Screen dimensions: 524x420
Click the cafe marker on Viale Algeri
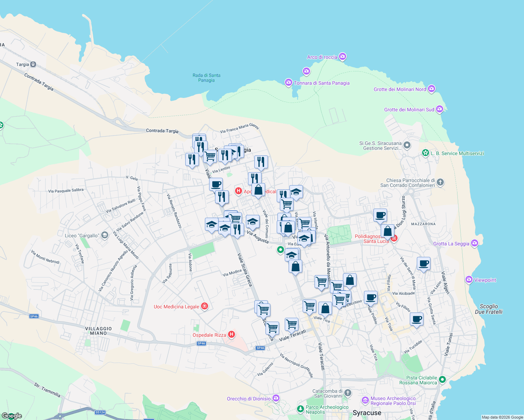coord(423,264)
